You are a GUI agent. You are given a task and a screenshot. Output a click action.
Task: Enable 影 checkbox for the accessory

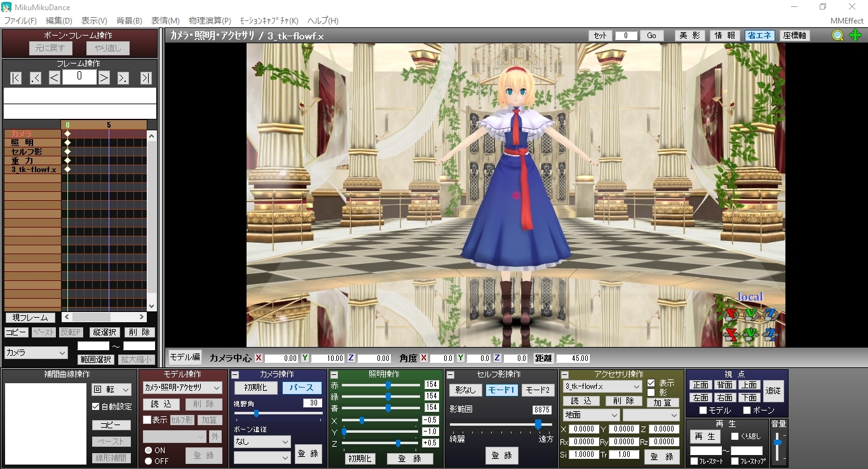651,393
